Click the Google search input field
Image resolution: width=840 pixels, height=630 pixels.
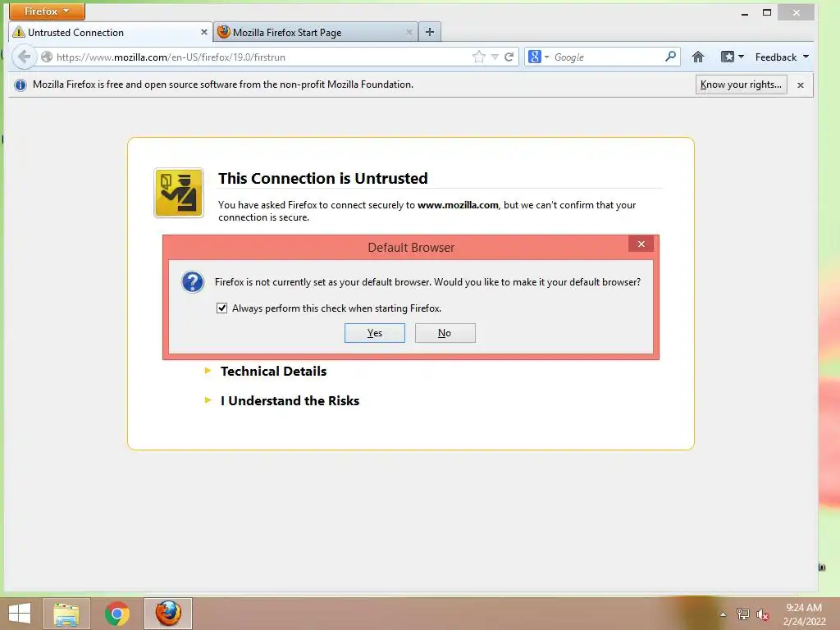[x=608, y=57]
